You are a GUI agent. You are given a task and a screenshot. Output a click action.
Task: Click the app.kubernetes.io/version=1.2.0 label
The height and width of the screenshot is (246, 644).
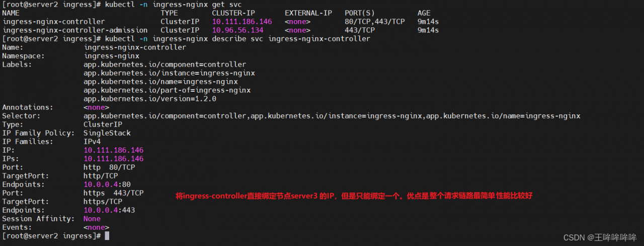click(149, 99)
